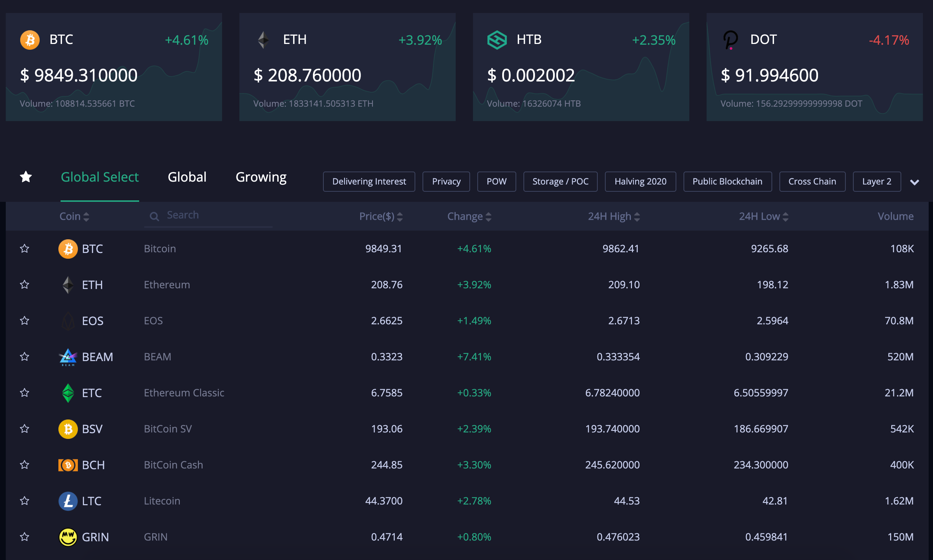The image size is (933, 560).
Task: Favorite ETC with its star toggle
Action: (x=25, y=392)
